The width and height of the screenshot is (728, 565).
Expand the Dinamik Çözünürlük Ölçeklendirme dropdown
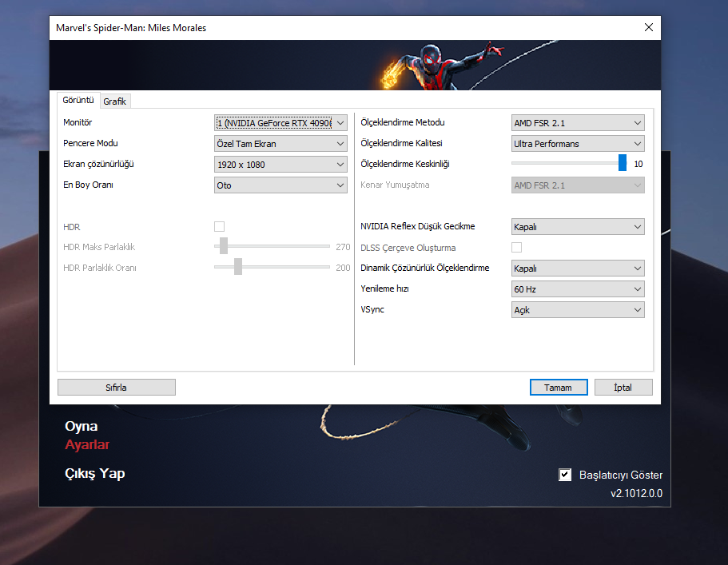coord(578,269)
